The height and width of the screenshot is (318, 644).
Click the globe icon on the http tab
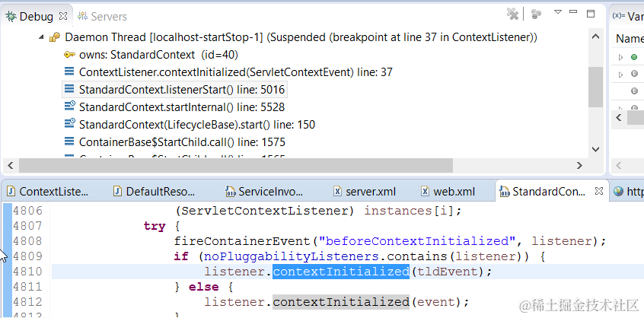[x=618, y=192]
